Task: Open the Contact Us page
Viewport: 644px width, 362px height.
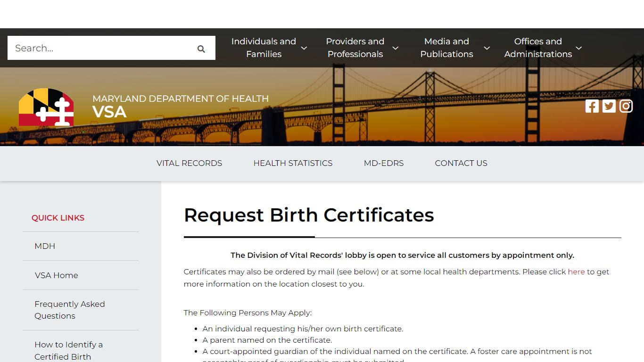Action: point(461,163)
